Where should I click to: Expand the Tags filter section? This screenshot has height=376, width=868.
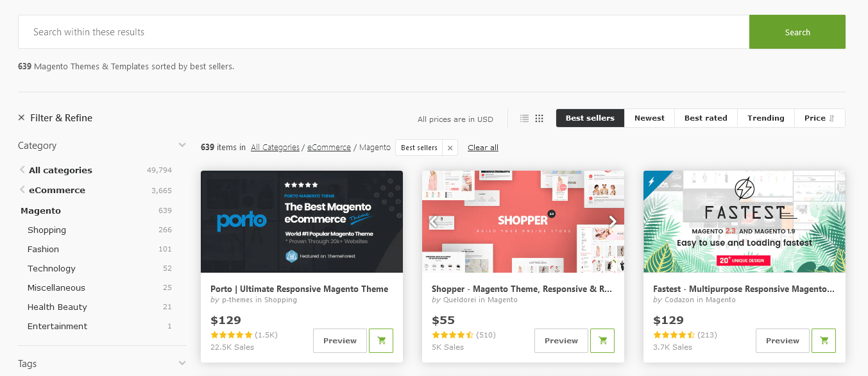coord(182,363)
